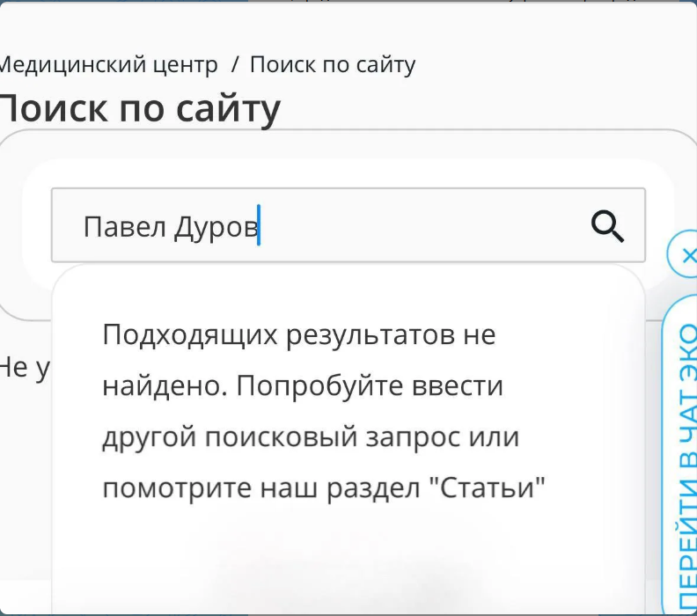The height and width of the screenshot is (616, 697).
Task: Click the "Подходящих результатов не" text line
Action: coord(298,334)
